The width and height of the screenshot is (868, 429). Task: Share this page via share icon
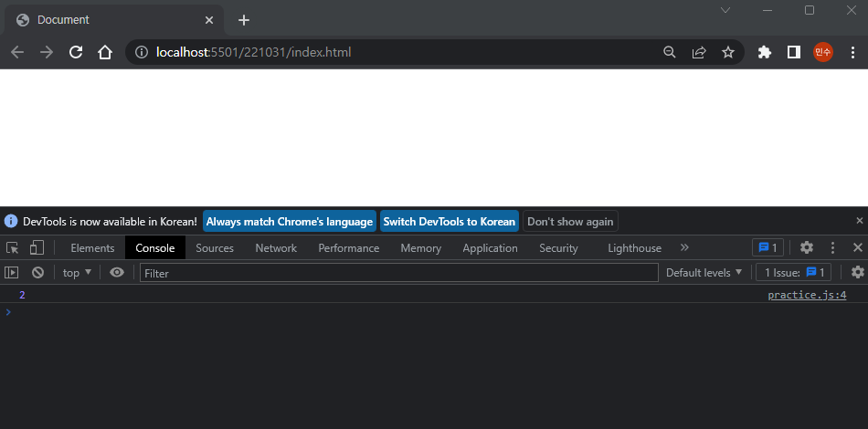pos(699,53)
